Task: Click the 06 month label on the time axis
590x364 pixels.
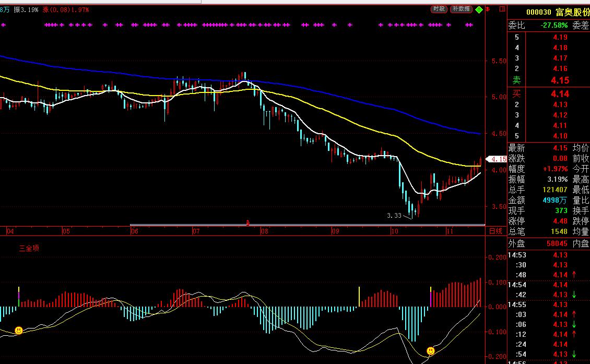Action: pos(134,231)
